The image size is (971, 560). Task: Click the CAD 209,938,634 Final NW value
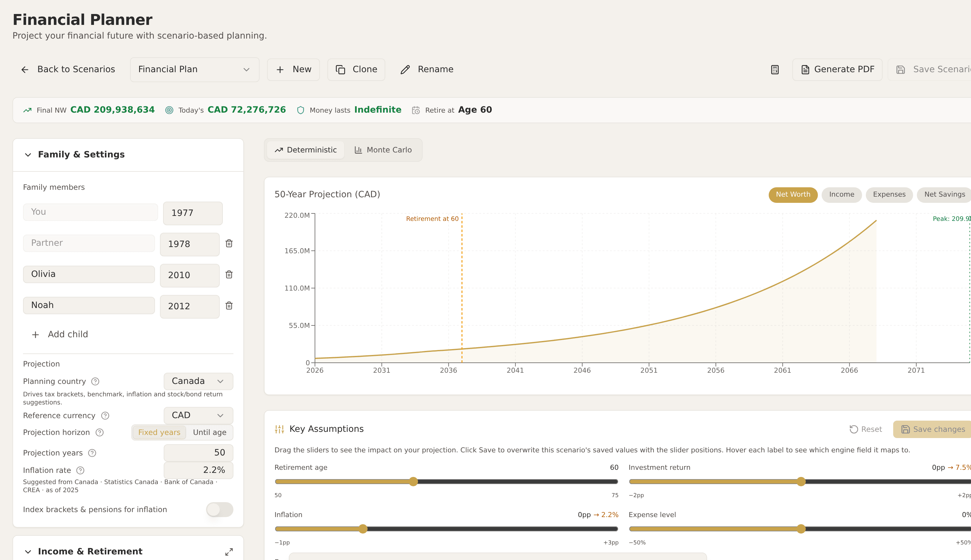tap(112, 110)
